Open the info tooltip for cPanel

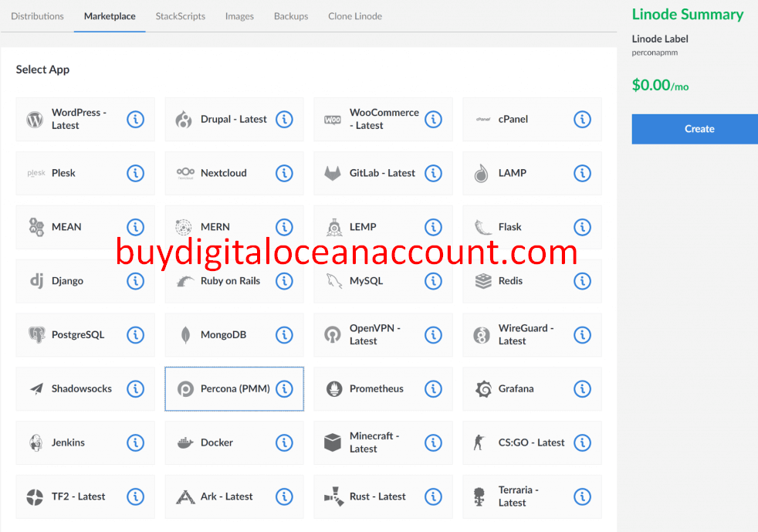click(582, 119)
